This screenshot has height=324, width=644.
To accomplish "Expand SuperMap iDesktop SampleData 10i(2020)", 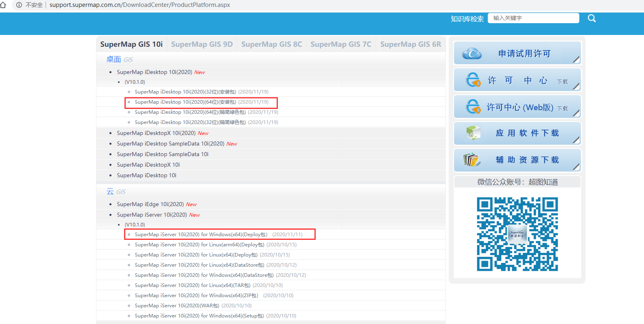I will pyautogui.click(x=171, y=144).
